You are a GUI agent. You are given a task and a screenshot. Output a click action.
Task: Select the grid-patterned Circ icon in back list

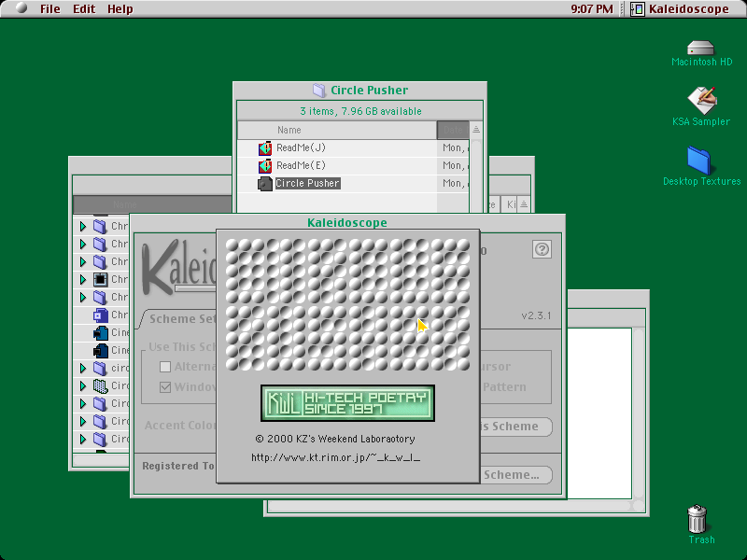click(101, 385)
